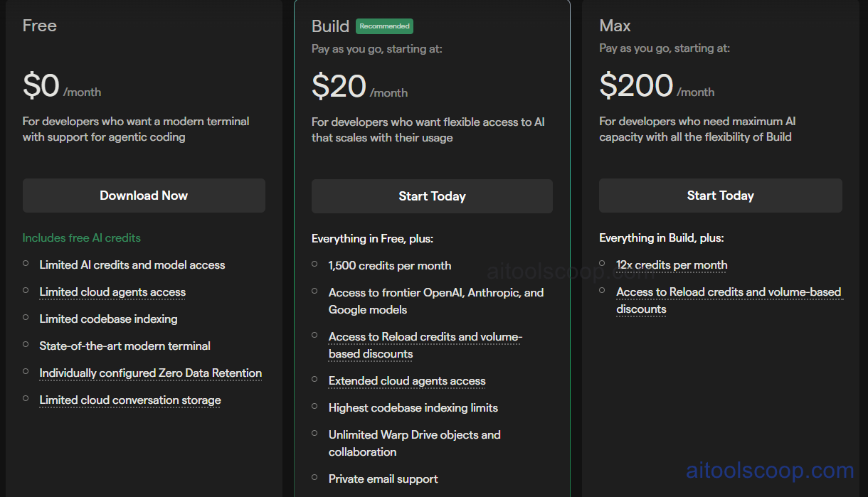
Task: Select 'Unlimited Warp Drive objects and collaboration' text
Action: pos(415,444)
